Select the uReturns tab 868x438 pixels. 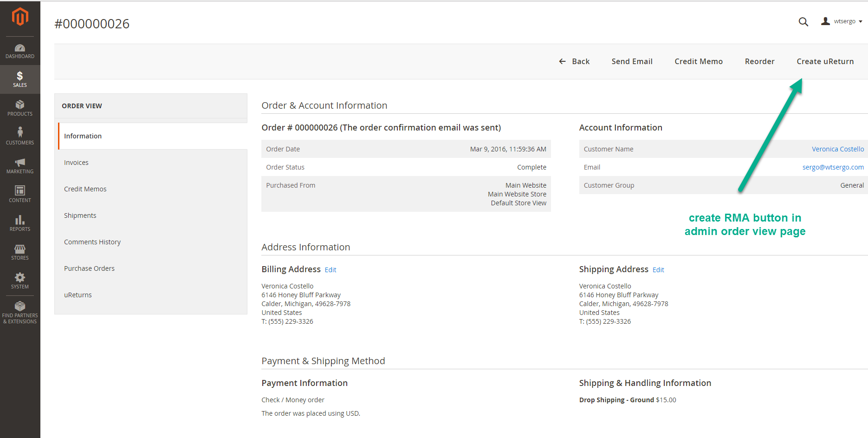(x=153, y=295)
